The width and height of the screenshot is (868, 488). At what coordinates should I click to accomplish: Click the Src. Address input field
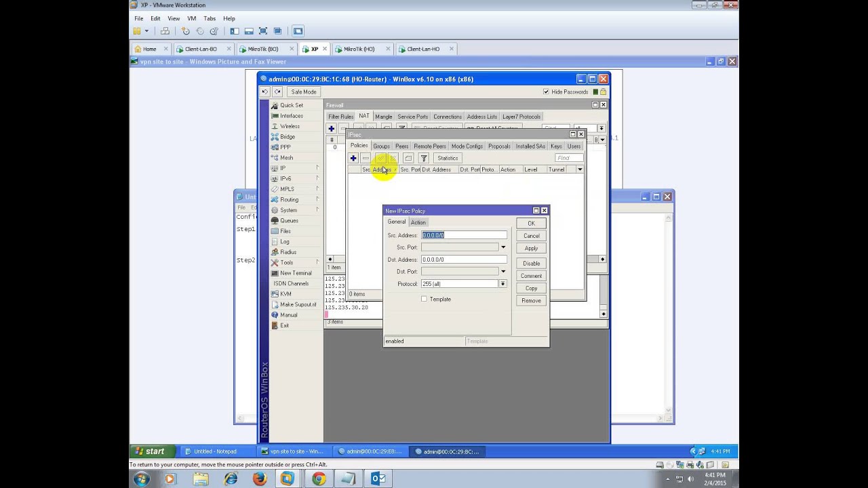click(464, 235)
